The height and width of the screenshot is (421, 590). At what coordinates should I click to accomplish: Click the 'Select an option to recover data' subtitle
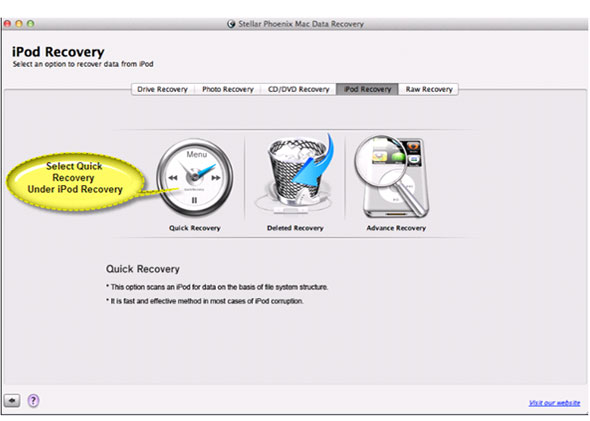pos(83,64)
